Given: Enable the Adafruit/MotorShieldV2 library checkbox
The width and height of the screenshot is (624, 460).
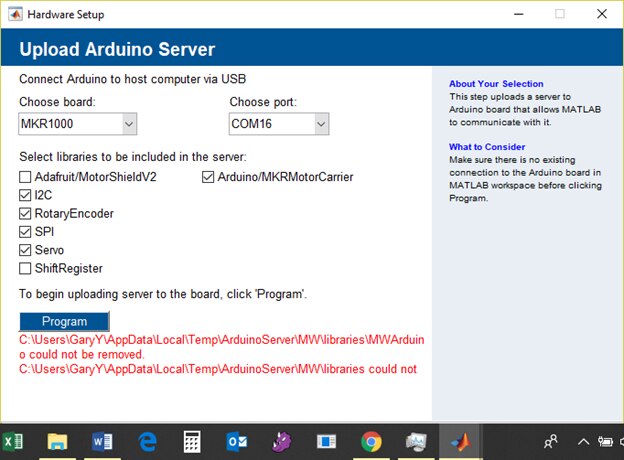Looking at the screenshot, I should coord(25,177).
